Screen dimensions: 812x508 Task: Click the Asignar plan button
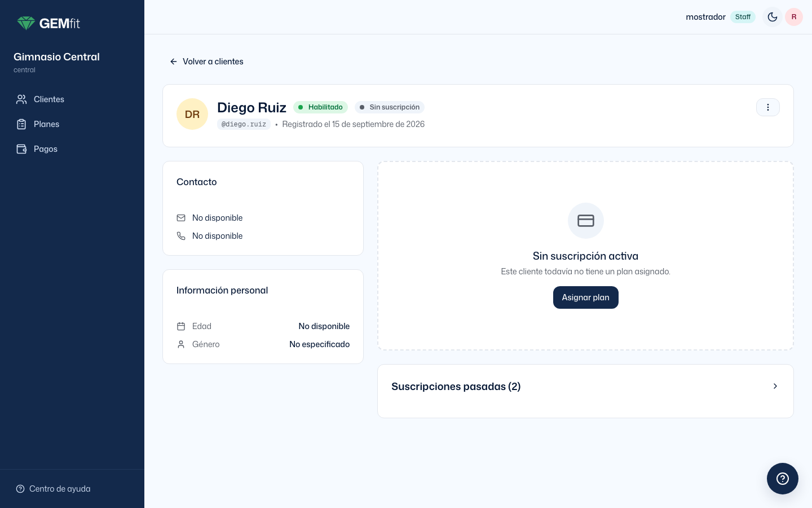tap(586, 297)
